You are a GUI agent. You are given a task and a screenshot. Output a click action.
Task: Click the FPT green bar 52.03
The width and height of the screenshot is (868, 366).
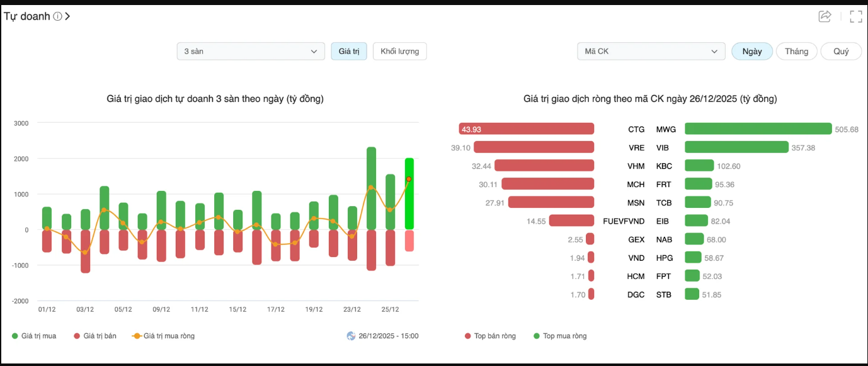(692, 275)
